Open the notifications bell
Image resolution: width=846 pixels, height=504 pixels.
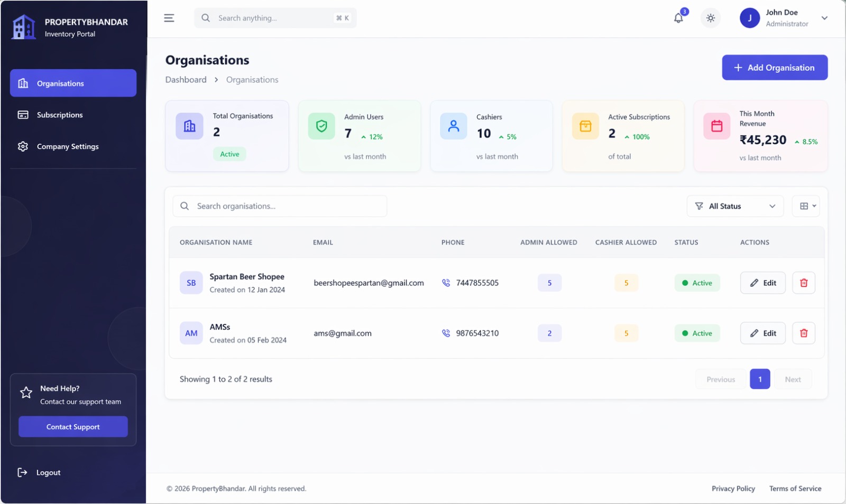(x=678, y=18)
